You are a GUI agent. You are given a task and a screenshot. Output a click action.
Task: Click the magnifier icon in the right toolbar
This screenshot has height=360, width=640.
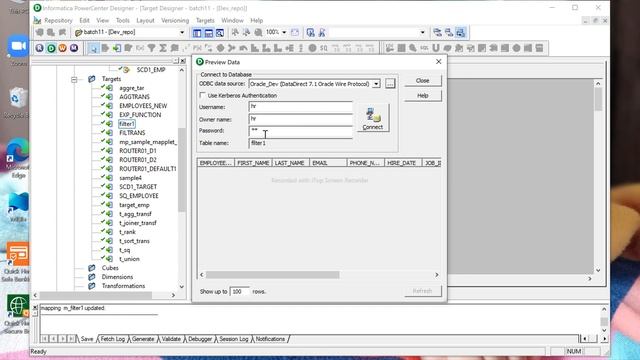pyautogui.click(x=413, y=48)
